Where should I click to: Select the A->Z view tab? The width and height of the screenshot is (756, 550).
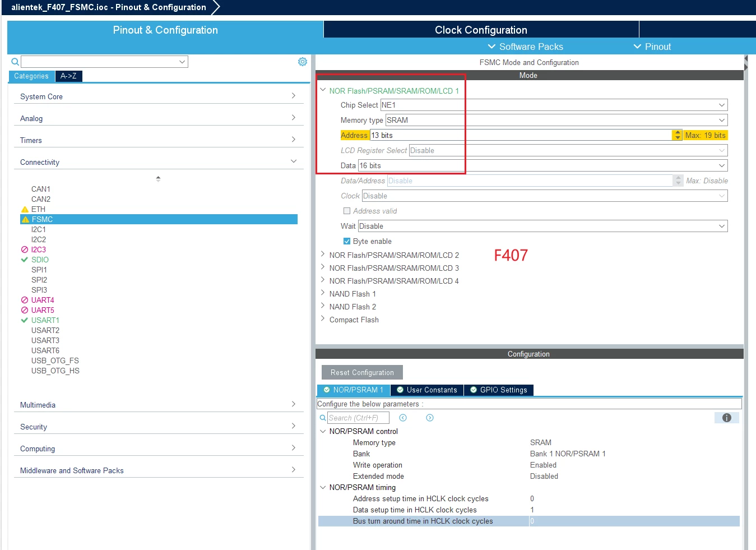click(x=68, y=76)
